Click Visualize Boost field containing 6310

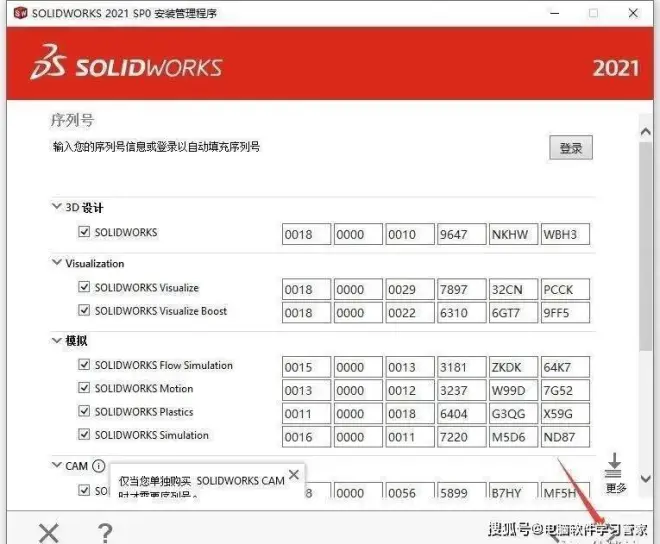tap(461, 312)
